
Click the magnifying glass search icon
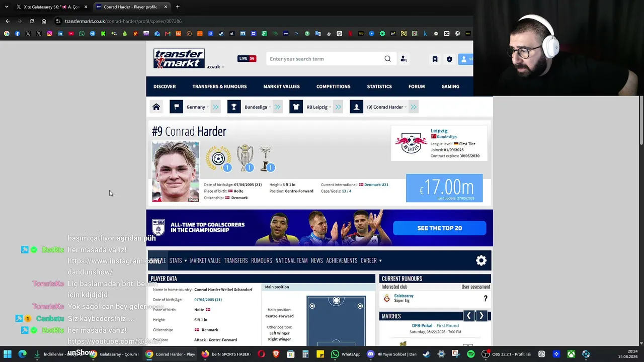point(387,59)
